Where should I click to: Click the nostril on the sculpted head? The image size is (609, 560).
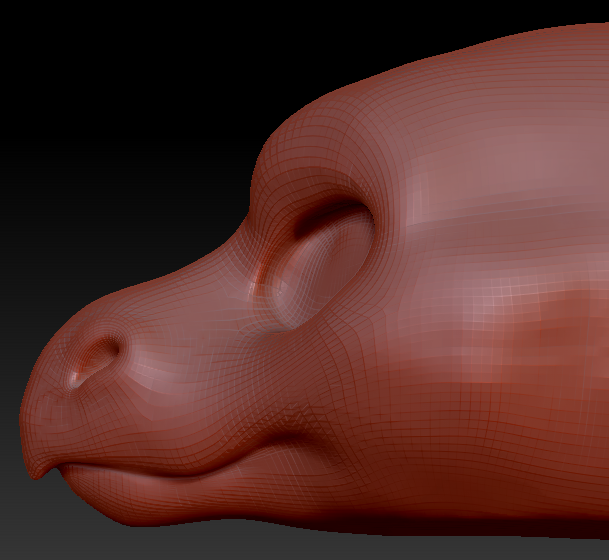click(x=96, y=360)
